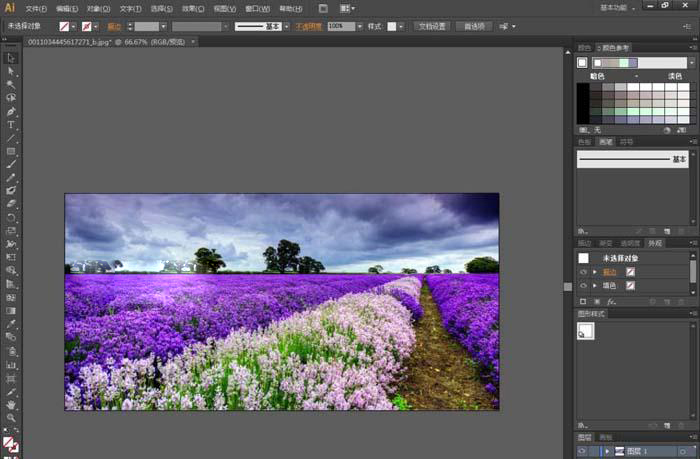Toggle visibility of 填色 appearance row

(x=583, y=285)
